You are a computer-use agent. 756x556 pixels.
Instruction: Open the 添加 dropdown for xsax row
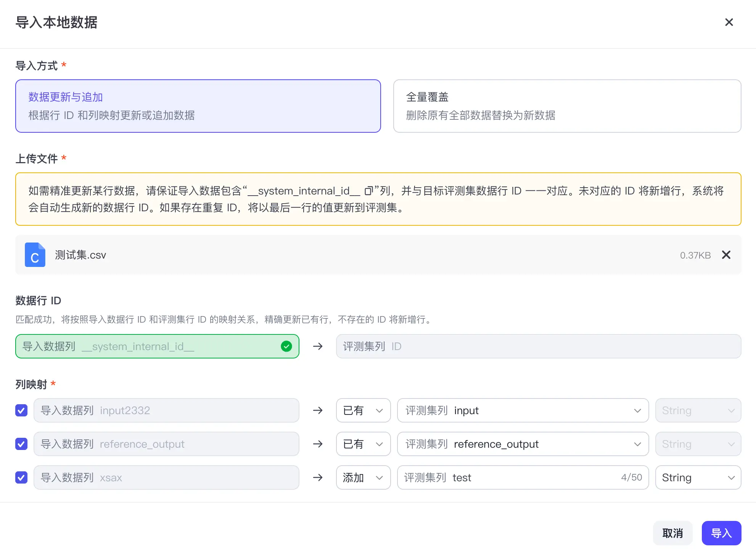[363, 477]
